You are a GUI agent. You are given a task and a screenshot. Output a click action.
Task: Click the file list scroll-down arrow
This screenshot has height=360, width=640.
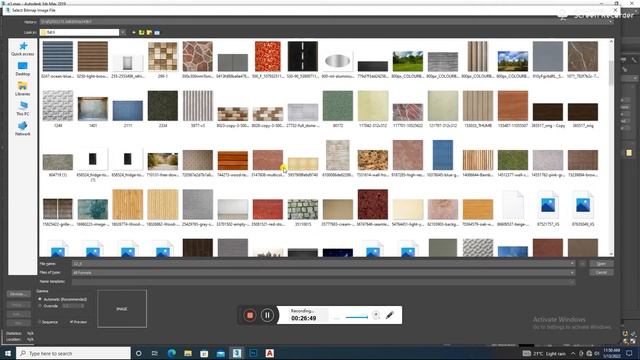[x=611, y=254]
